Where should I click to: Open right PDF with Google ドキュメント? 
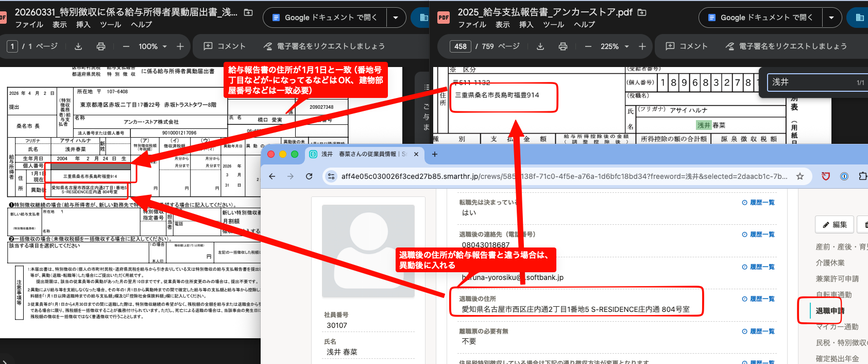[x=761, y=18]
